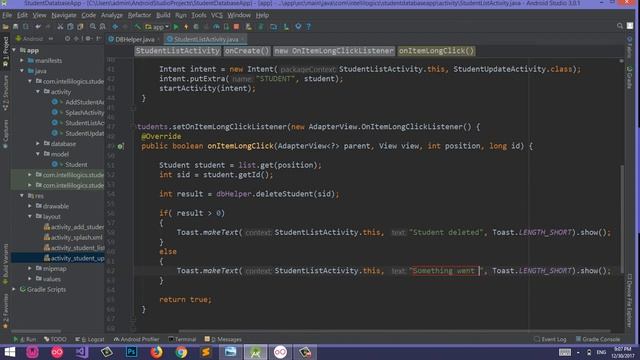640x360 pixels.
Task: Open the Terminal tool window button
Action: (182, 339)
